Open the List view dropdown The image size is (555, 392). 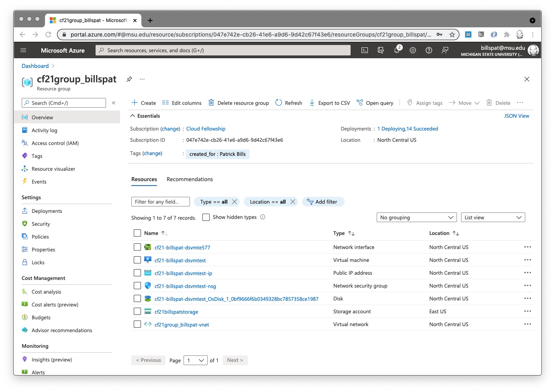493,217
